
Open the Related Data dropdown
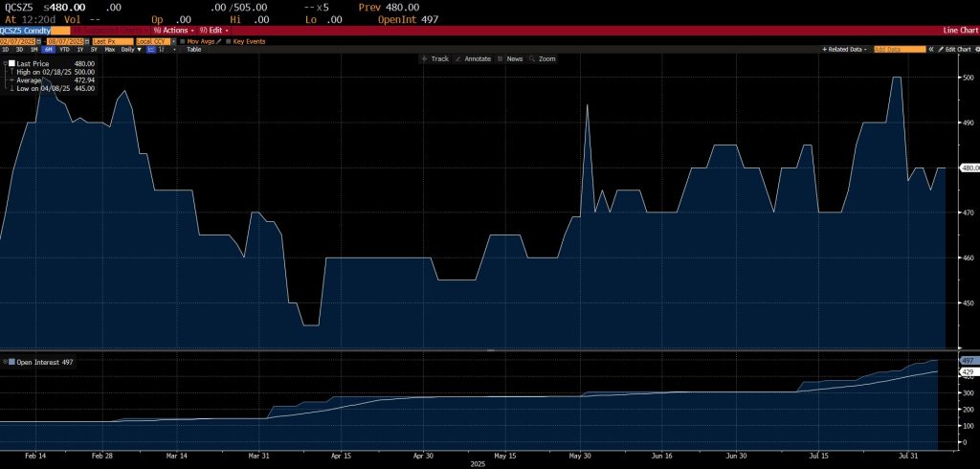(x=845, y=49)
